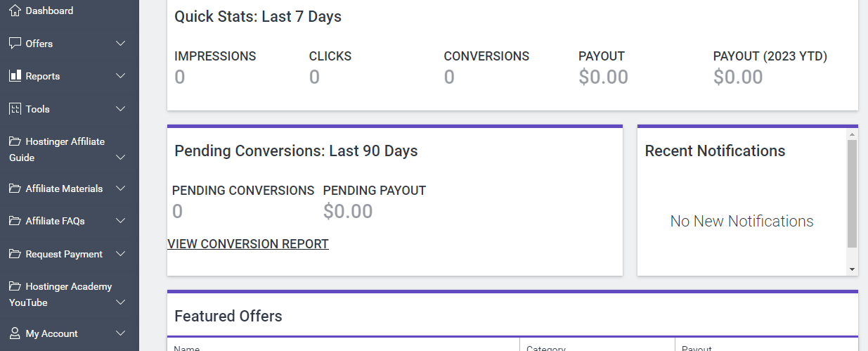Image resolution: width=868 pixels, height=351 pixels.
Task: Open the Affiliate Materials menu item
Action: click(64, 189)
